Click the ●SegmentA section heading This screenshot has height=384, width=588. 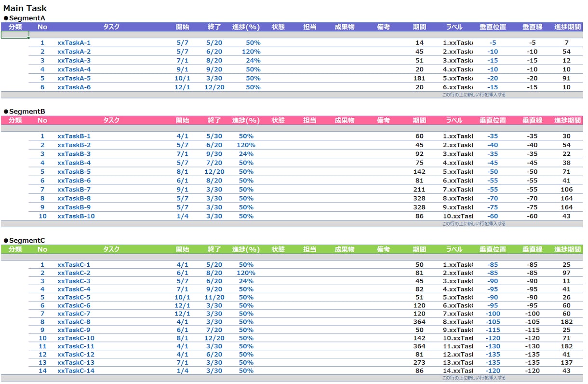point(25,18)
